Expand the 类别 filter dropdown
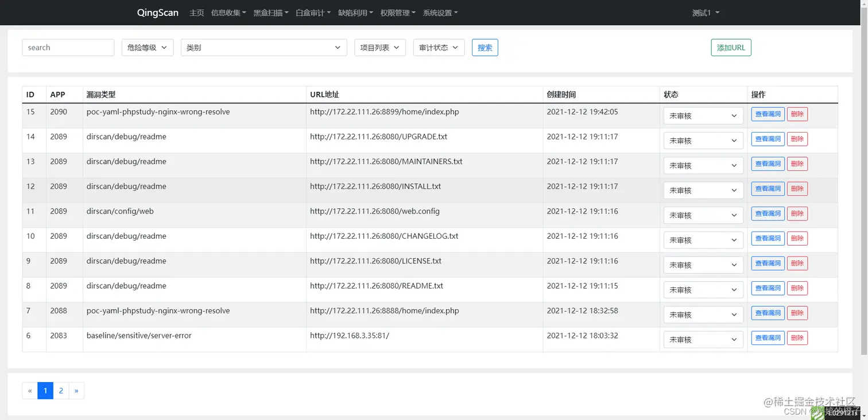This screenshot has width=868, height=420. (x=264, y=48)
